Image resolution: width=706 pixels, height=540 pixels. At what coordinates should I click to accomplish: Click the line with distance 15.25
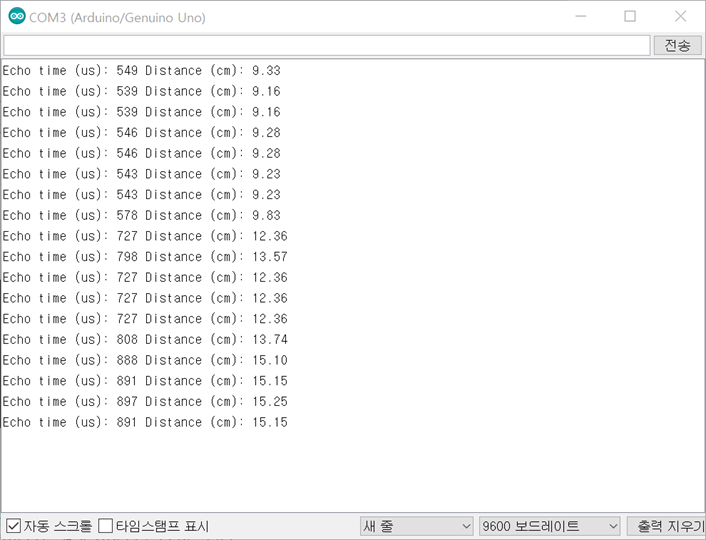pos(145,402)
